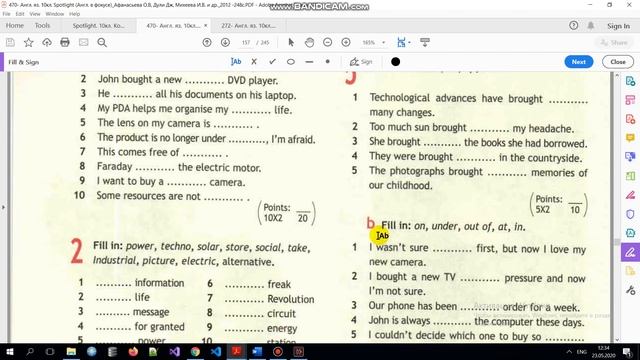Print the document using the printer icon
Image resolution: width=640 pixels, height=360 pixels.
click(x=65, y=42)
